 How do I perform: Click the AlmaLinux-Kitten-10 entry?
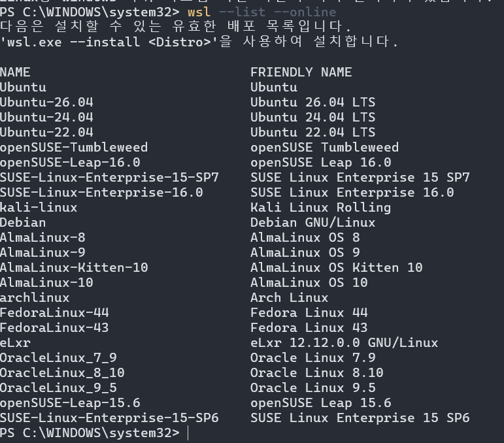[74, 268]
